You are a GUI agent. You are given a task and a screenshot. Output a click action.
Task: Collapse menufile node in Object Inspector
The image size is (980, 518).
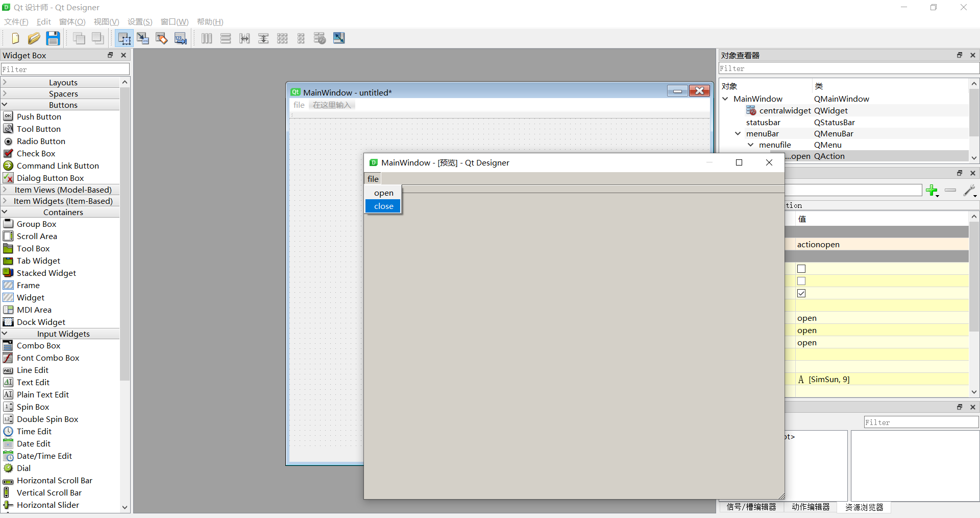(x=751, y=145)
